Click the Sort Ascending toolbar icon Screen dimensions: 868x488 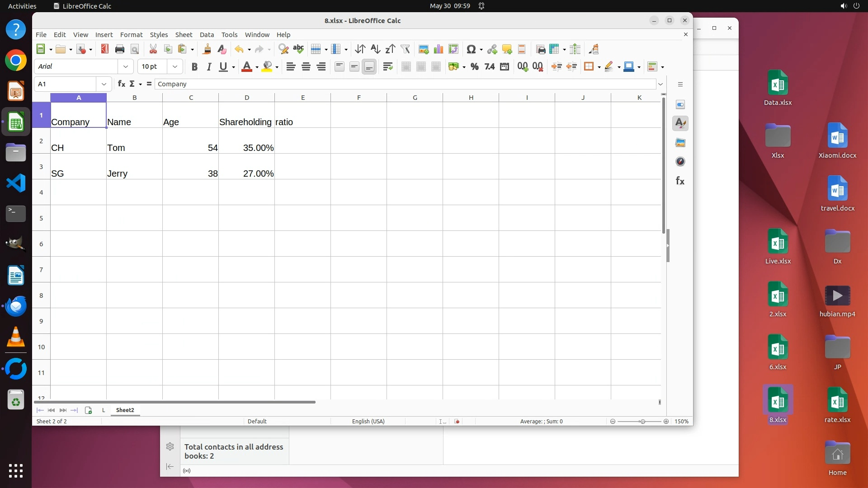[x=375, y=49]
